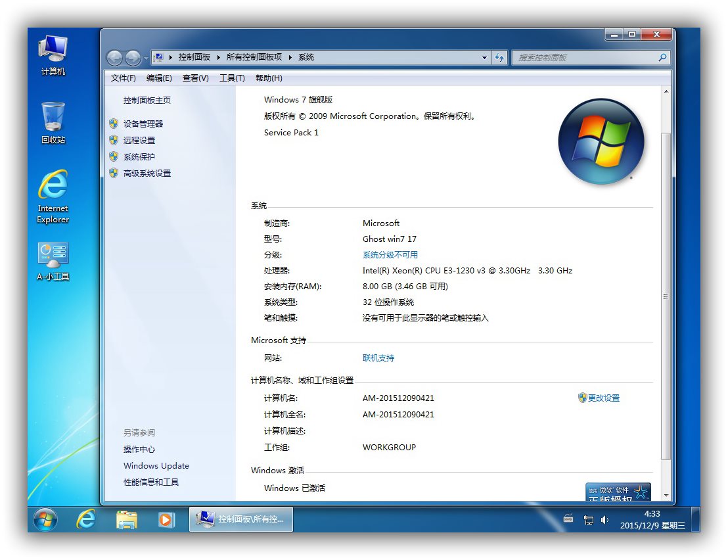Open the 查看(V) menu

point(195,78)
